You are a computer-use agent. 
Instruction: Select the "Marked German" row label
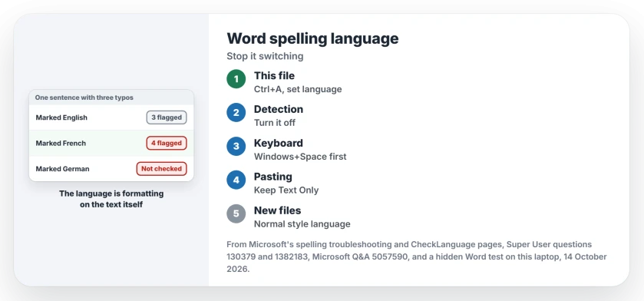62,169
